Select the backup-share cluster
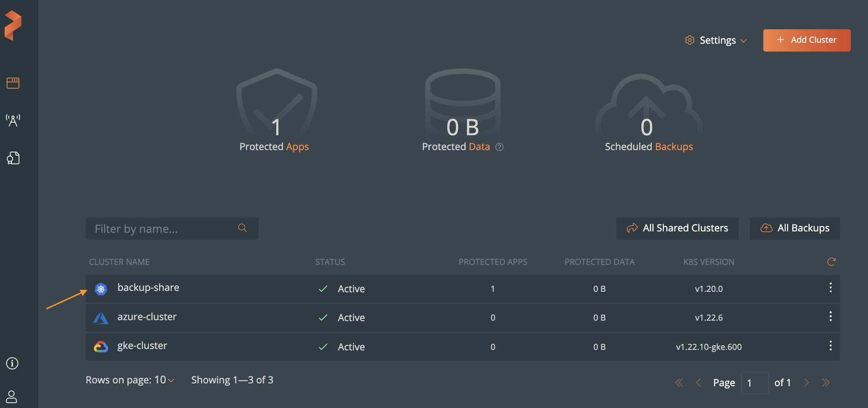 tap(148, 288)
